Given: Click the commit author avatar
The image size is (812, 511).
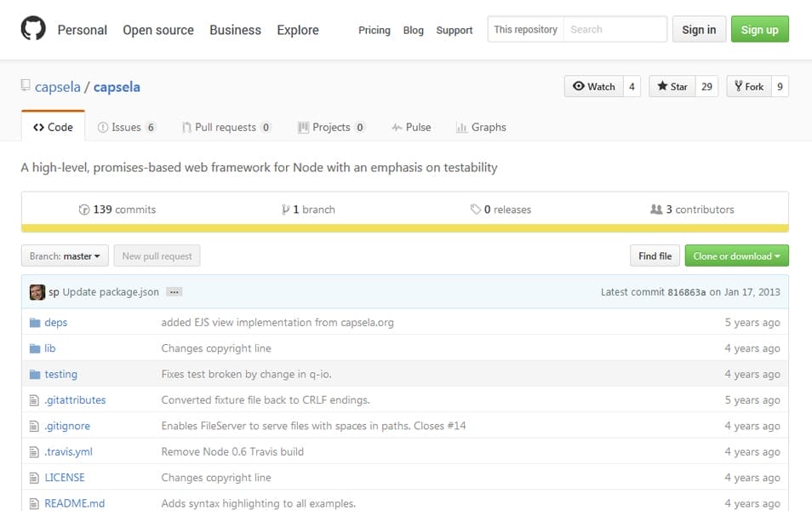Looking at the screenshot, I should pos(37,292).
